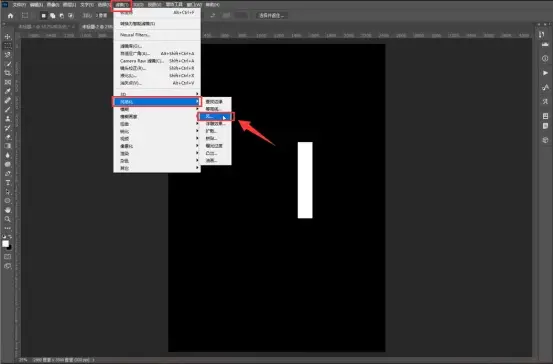This screenshot has width=553, height=364.
Task: Expand the 3D filter submenu
Action: 157,94
